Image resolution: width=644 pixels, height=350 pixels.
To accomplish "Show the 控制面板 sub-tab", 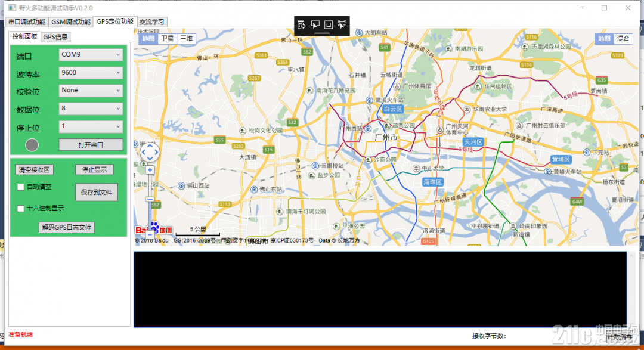I will 24,36.
